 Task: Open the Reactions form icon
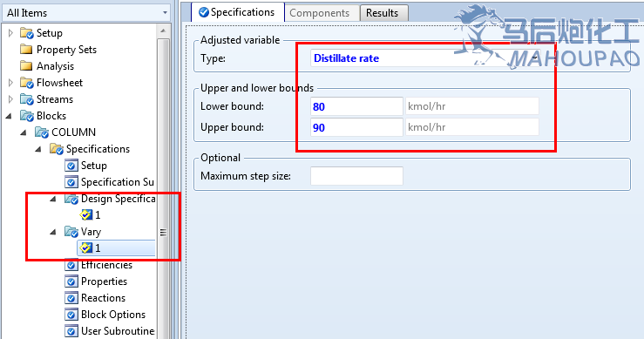click(x=71, y=298)
